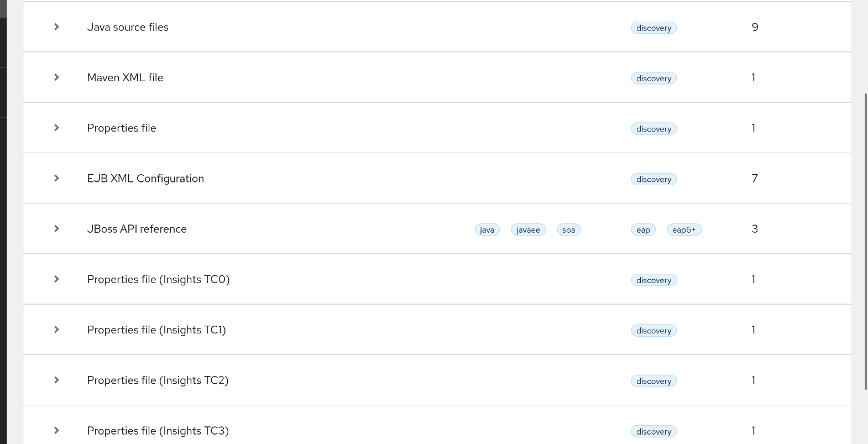Expand the Maven XML file row
The width and height of the screenshot is (868, 444).
(56, 77)
